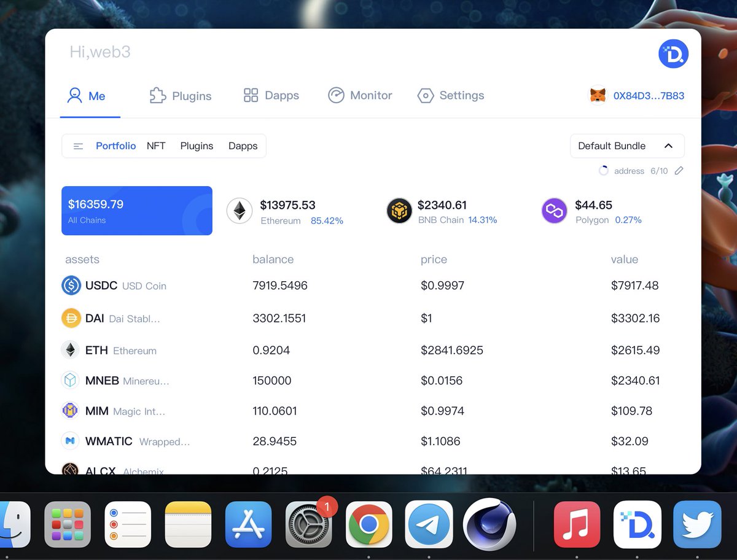
Task: Open System Preferences from the dock
Action: pos(309,524)
